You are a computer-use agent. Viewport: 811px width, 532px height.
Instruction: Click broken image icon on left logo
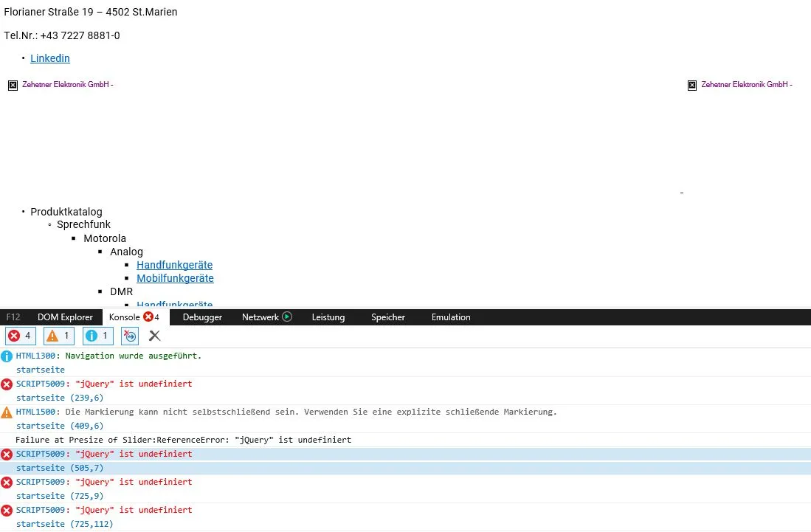(x=13, y=86)
